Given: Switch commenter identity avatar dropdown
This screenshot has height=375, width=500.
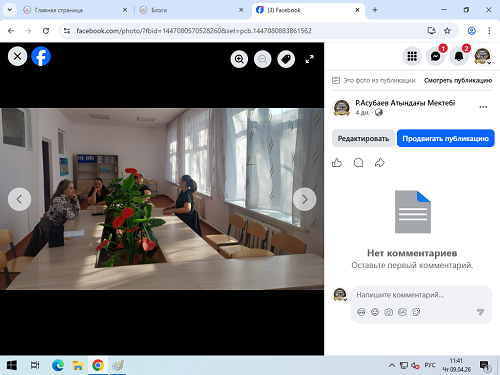Looking at the screenshot, I should click(340, 295).
